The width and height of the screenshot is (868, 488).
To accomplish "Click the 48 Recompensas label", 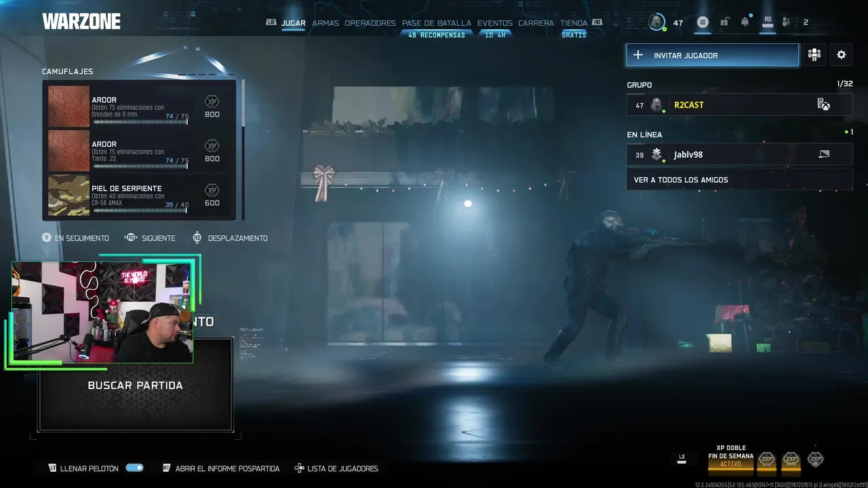I will tap(437, 35).
